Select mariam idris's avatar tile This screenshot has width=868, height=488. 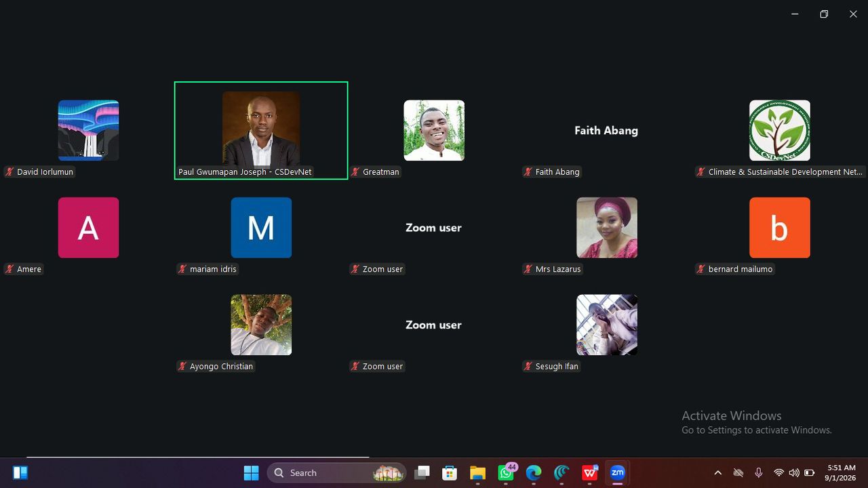click(261, 228)
